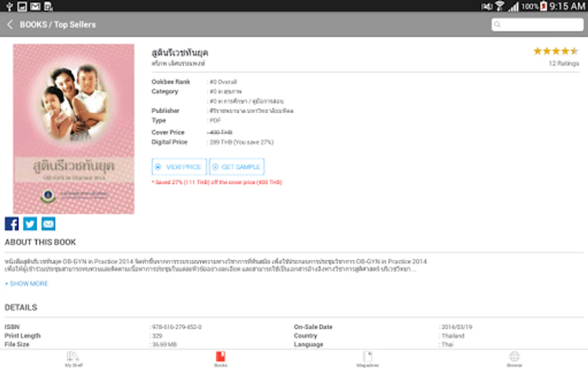Open the battery indicator in status bar
The width and height of the screenshot is (588, 368).
[543, 6]
